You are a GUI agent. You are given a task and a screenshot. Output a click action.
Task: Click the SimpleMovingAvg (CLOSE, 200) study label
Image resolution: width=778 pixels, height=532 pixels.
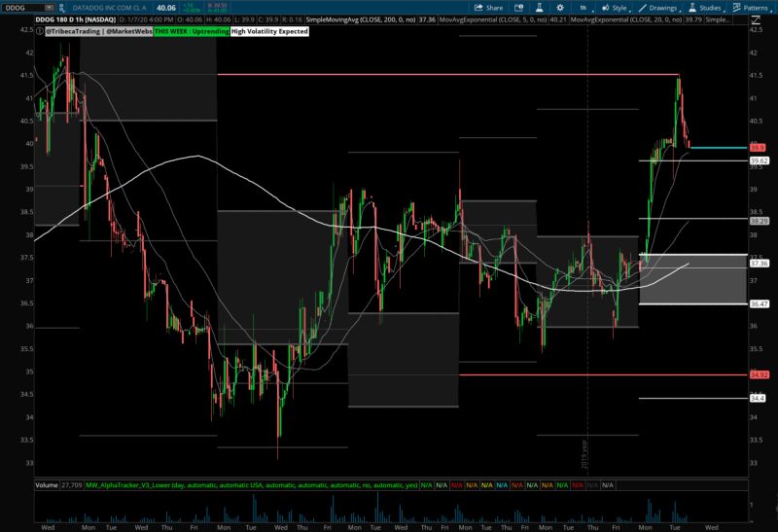tap(361, 19)
